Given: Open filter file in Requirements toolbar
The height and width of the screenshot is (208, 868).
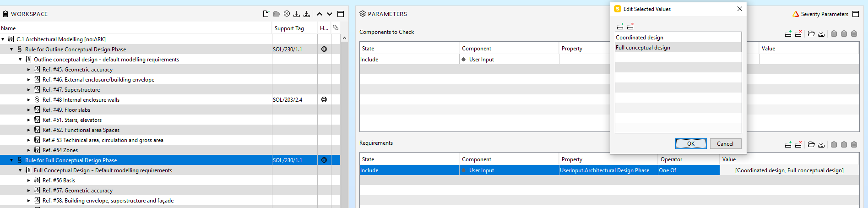Looking at the screenshot, I should [x=811, y=144].
